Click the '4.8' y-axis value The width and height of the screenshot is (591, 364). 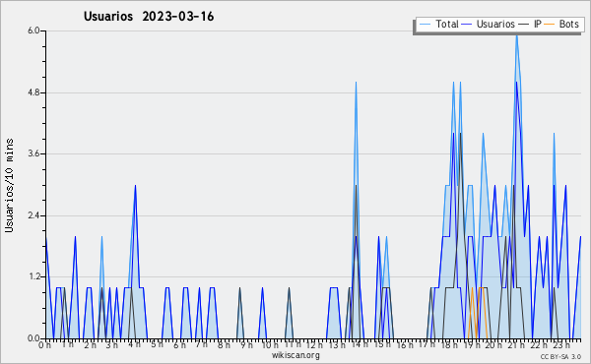click(33, 92)
